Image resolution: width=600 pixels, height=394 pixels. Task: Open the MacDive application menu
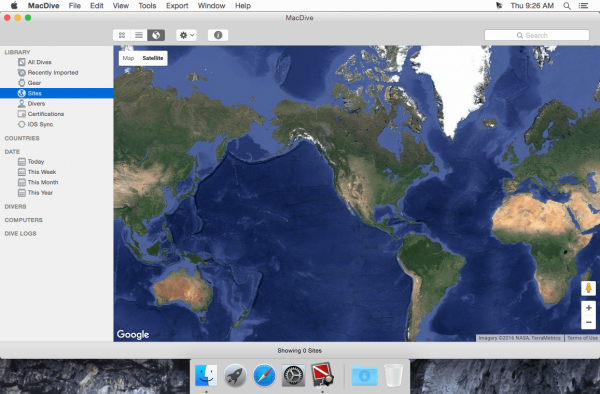click(43, 6)
